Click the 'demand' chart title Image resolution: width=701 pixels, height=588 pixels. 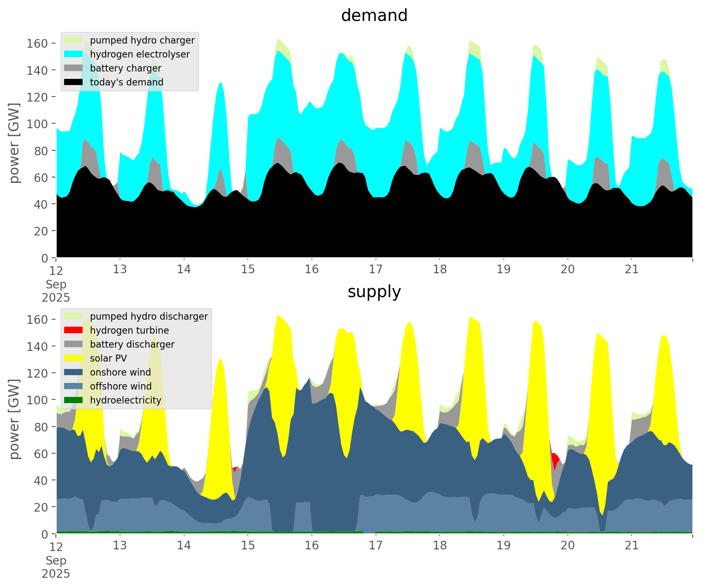click(374, 16)
